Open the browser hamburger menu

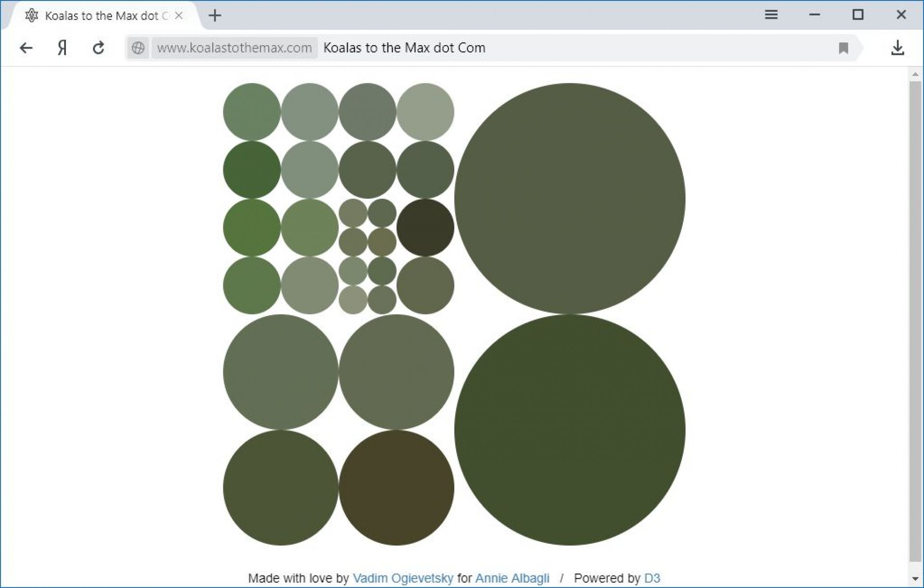coord(771,15)
